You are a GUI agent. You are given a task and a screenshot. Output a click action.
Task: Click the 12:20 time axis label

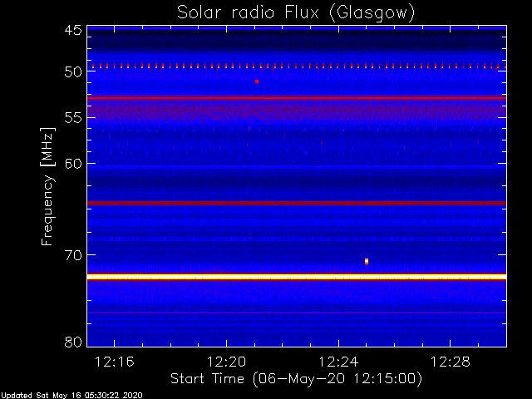(x=226, y=362)
